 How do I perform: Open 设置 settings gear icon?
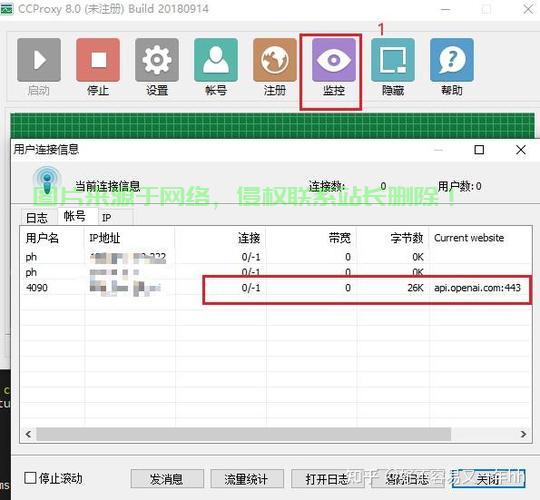[157, 60]
